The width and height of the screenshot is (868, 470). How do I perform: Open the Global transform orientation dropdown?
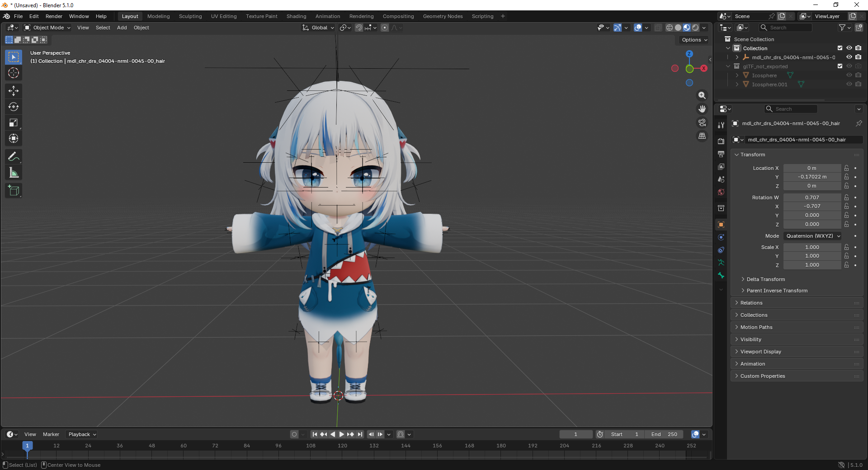click(x=318, y=28)
